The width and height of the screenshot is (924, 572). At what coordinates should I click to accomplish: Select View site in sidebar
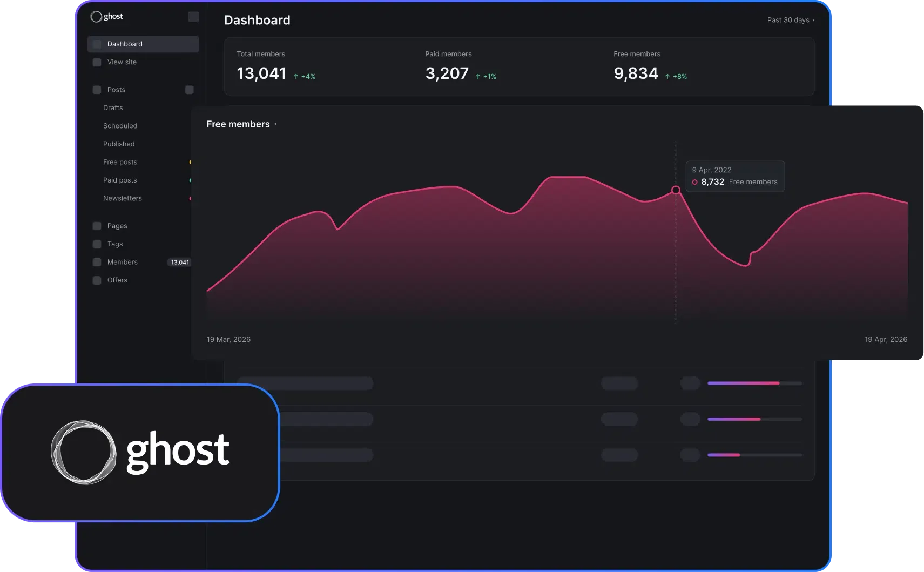(x=122, y=62)
